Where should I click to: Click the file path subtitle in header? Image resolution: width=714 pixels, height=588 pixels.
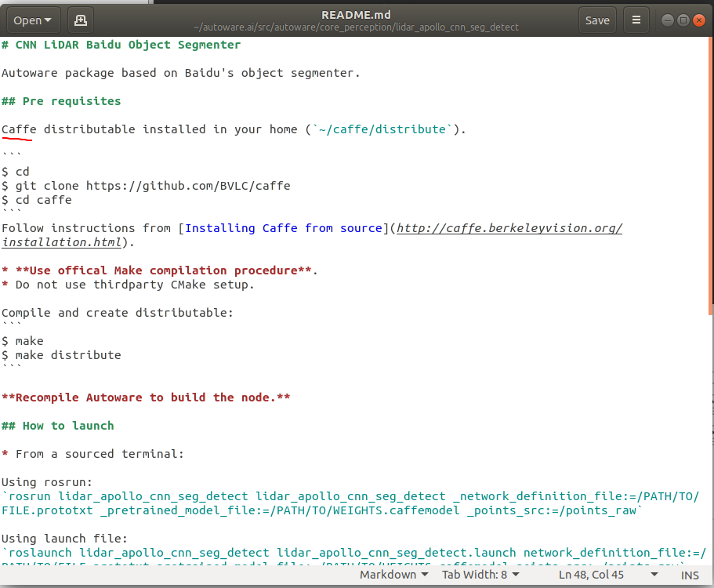click(356, 27)
